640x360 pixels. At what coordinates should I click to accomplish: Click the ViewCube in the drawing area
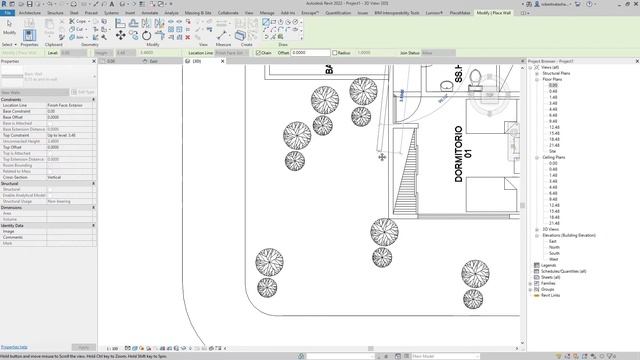tap(489, 96)
